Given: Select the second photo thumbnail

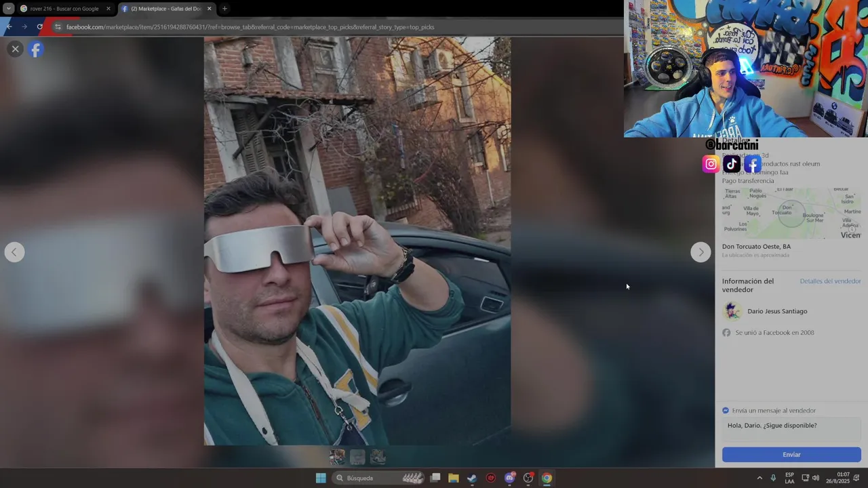Looking at the screenshot, I should click(357, 457).
